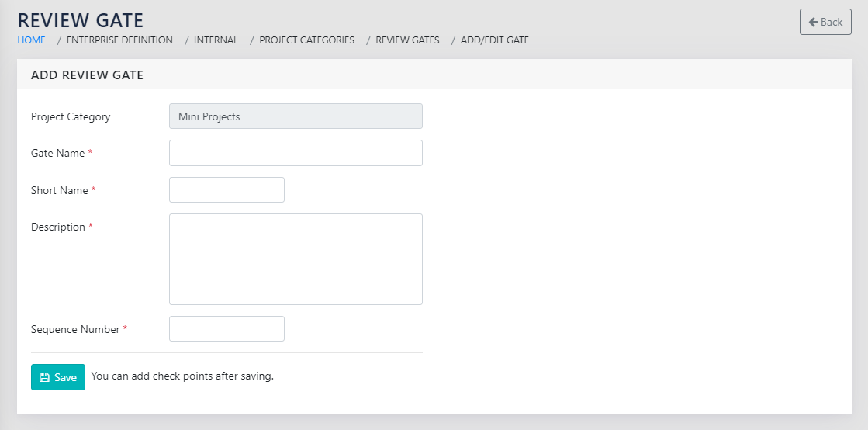This screenshot has height=430, width=868.
Task: Open ENTERPRISE DEFINITION breadcrumb
Action: click(119, 40)
